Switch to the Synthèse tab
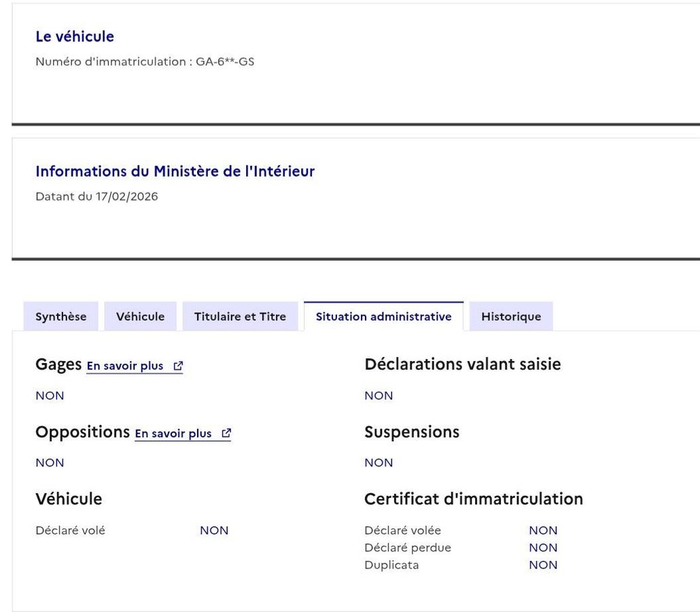The height and width of the screenshot is (612, 700). point(61,316)
